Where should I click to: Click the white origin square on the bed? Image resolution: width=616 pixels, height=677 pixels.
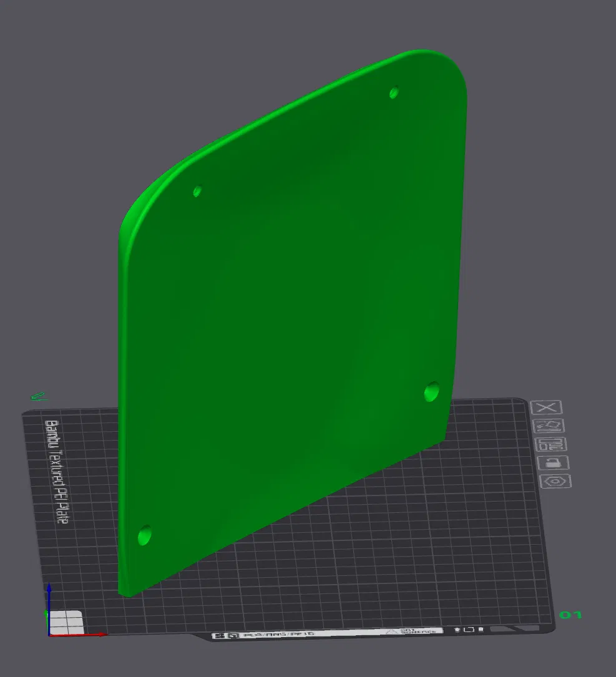point(66,623)
